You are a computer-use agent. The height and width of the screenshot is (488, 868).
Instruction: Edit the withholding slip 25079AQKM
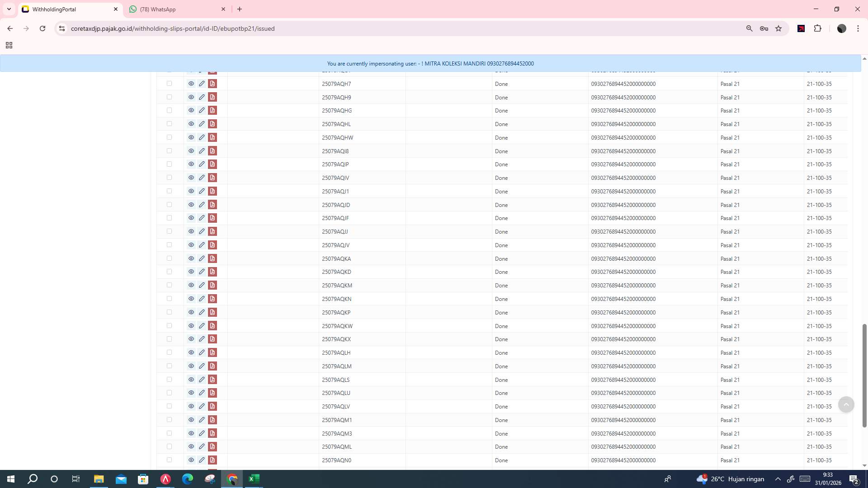click(202, 285)
